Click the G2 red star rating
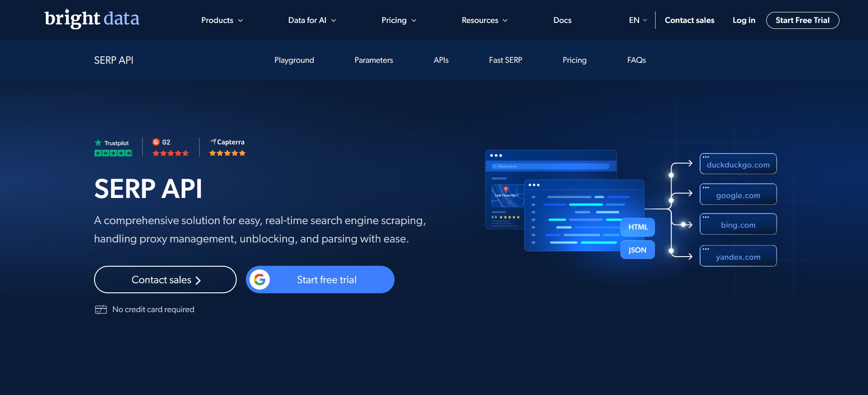 click(171, 153)
